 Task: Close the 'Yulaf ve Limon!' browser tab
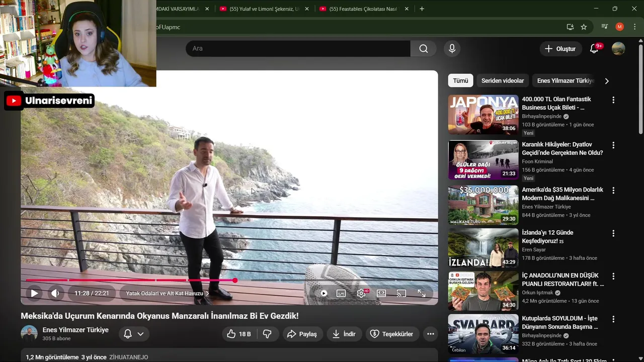[307, 9]
